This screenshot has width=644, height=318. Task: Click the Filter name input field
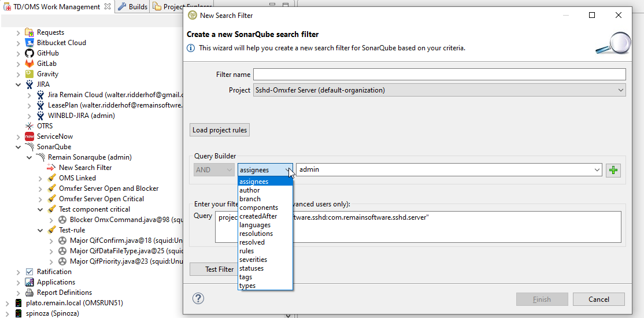[x=439, y=75]
